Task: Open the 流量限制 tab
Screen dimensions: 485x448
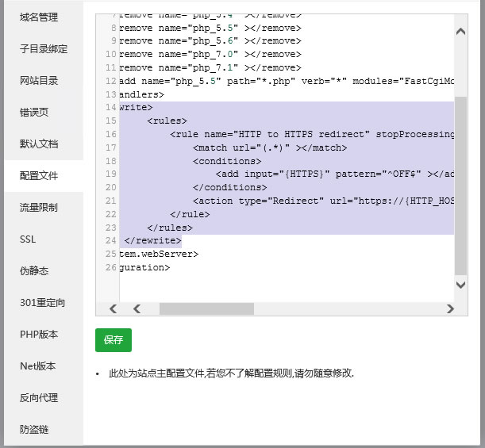Action: [x=39, y=207]
